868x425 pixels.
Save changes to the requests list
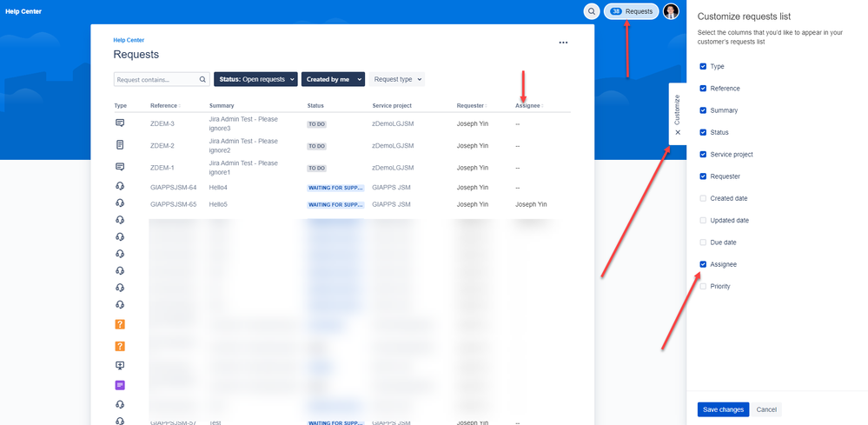[723, 409]
